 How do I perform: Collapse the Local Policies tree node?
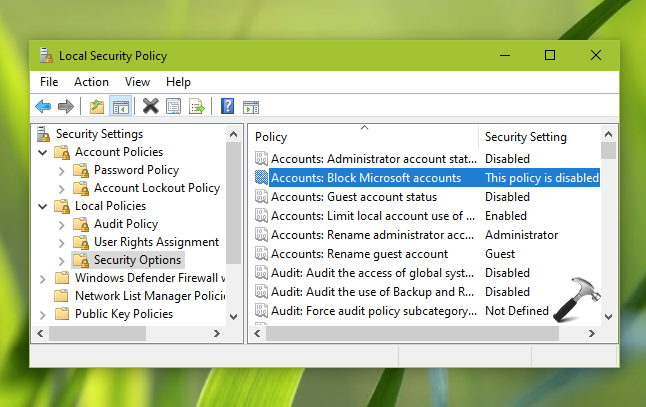pos(42,206)
